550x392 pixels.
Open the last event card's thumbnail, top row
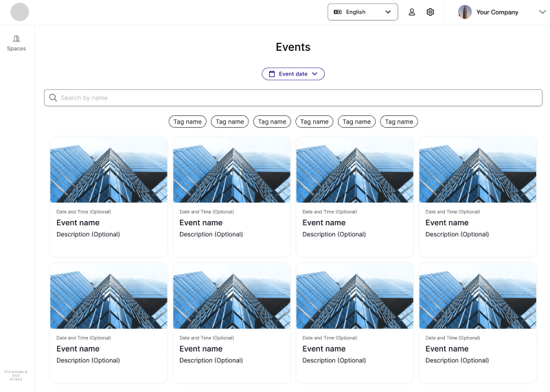(x=478, y=170)
